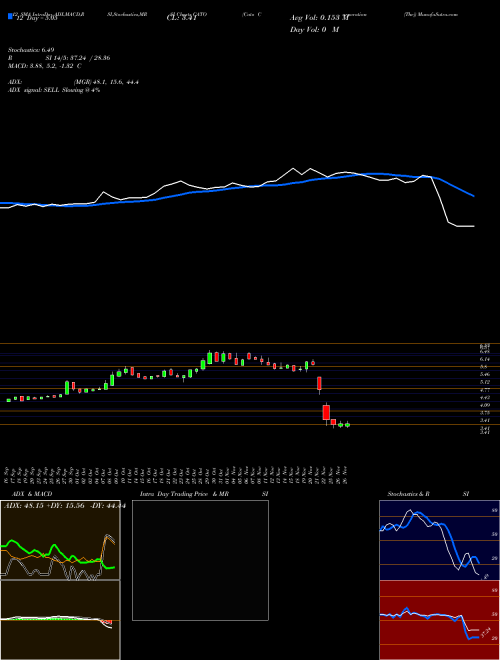
Task: Click the ADX: 48.15 +DY -DY header text
Action: click(x=64, y=506)
